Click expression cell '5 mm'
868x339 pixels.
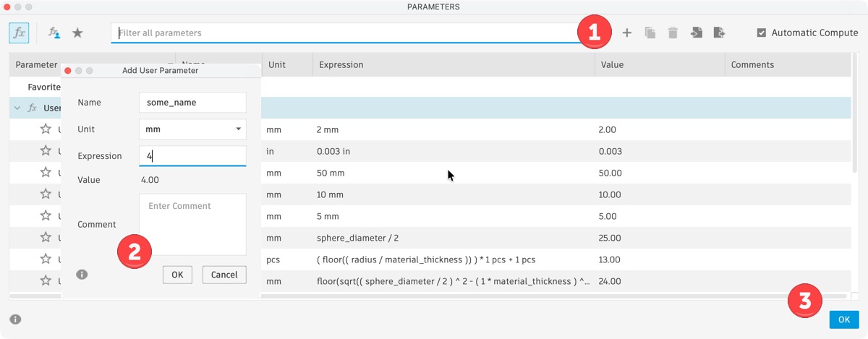click(328, 216)
